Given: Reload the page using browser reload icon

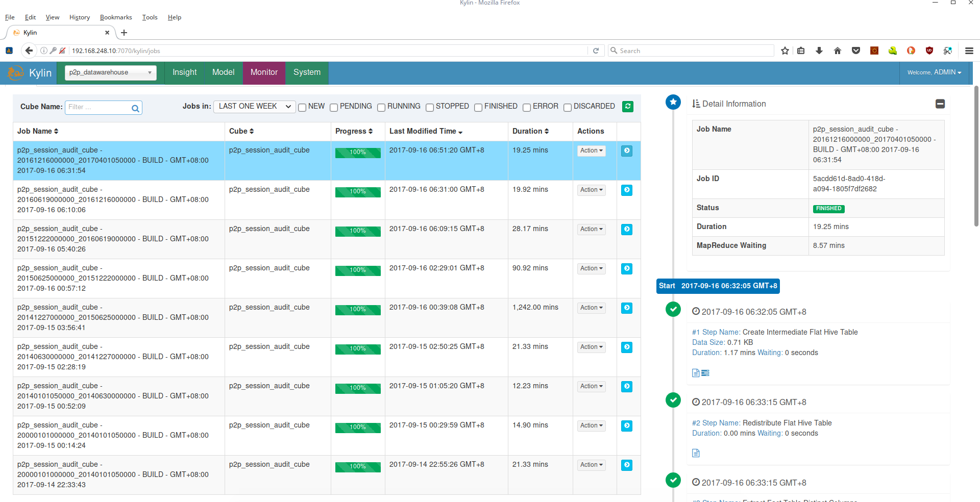Looking at the screenshot, I should [596, 51].
